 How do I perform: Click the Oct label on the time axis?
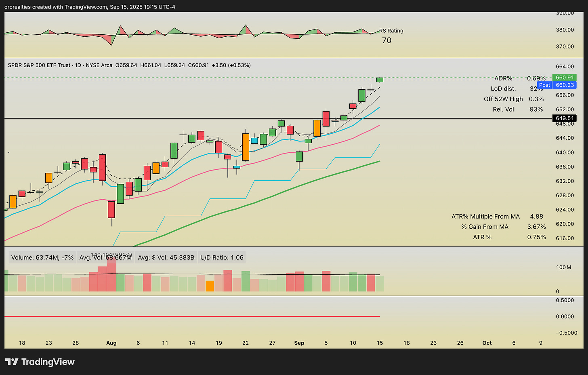(487, 343)
